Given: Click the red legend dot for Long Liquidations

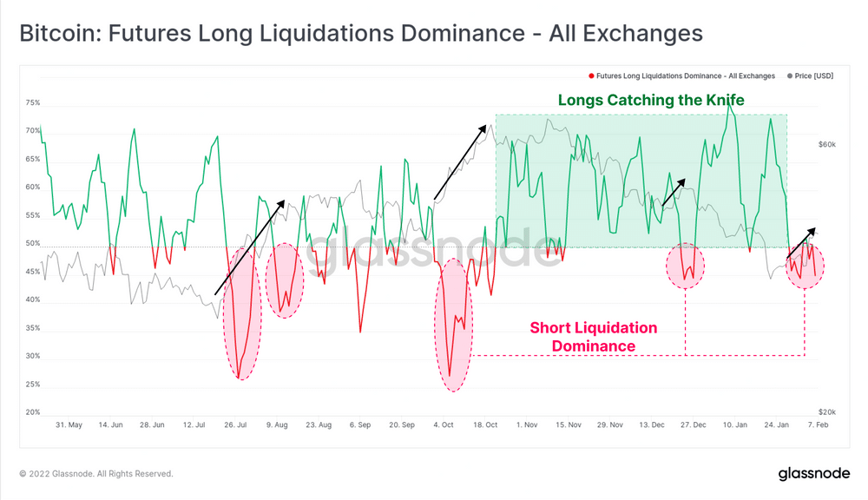Looking at the screenshot, I should click(591, 76).
